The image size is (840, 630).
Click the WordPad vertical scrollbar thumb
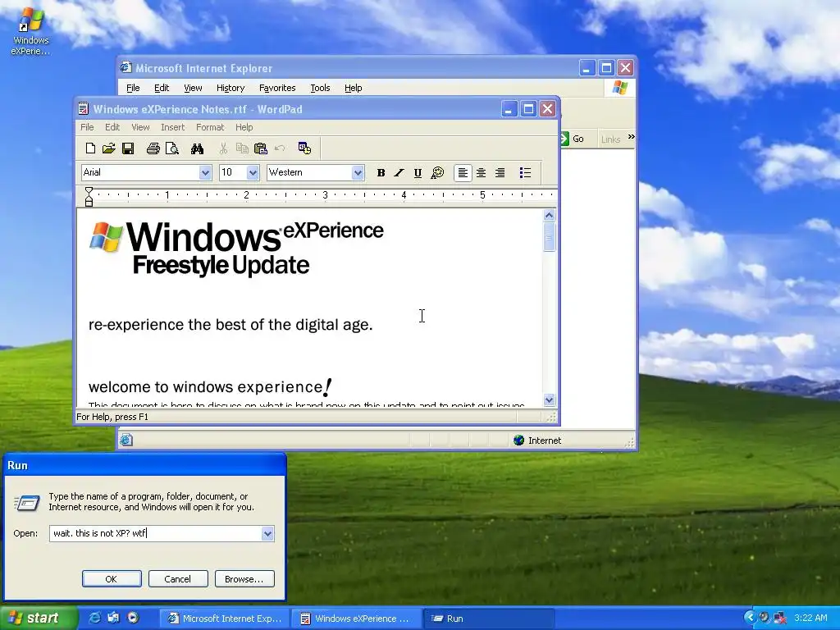tap(549, 236)
